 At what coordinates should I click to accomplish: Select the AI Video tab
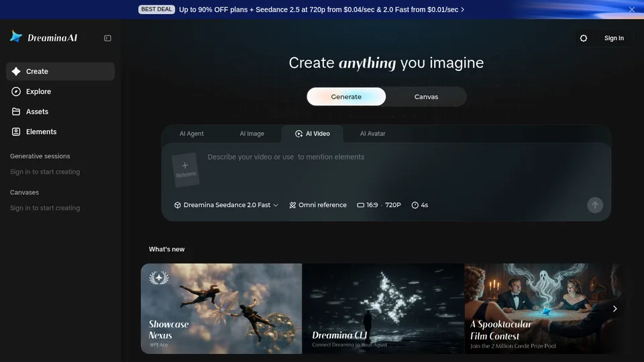313,134
